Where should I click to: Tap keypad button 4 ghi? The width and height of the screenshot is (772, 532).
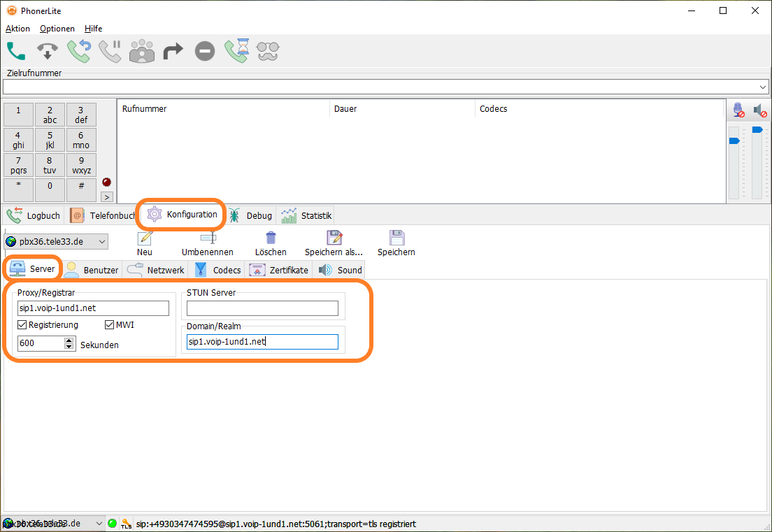[18, 140]
